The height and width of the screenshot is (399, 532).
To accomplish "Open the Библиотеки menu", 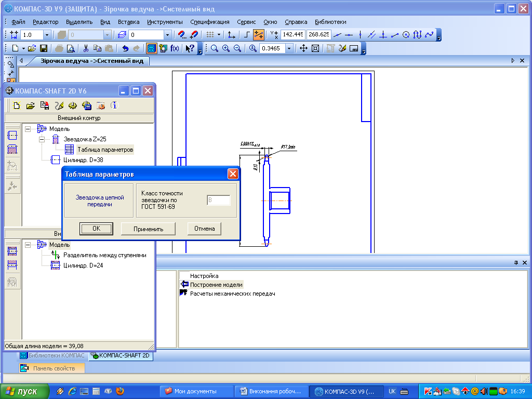I will [x=330, y=22].
